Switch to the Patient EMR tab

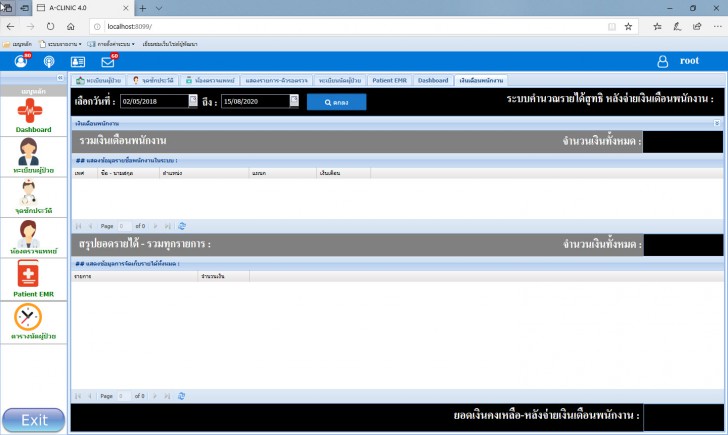(x=389, y=80)
